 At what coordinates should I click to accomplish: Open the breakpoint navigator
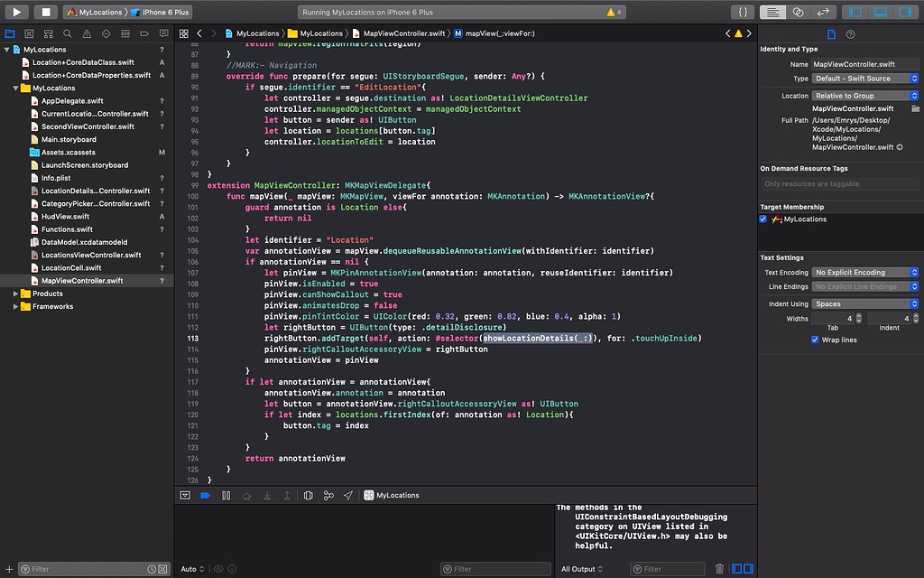[x=144, y=33]
